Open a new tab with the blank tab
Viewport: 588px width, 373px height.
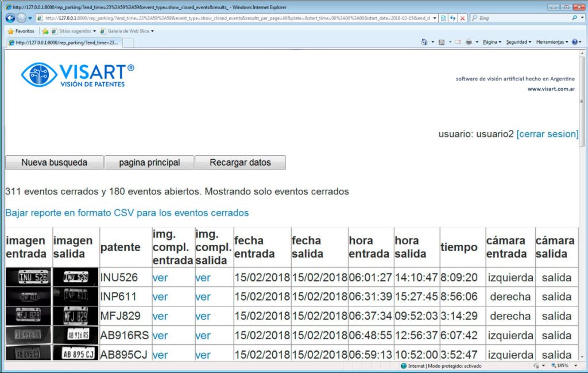point(128,43)
